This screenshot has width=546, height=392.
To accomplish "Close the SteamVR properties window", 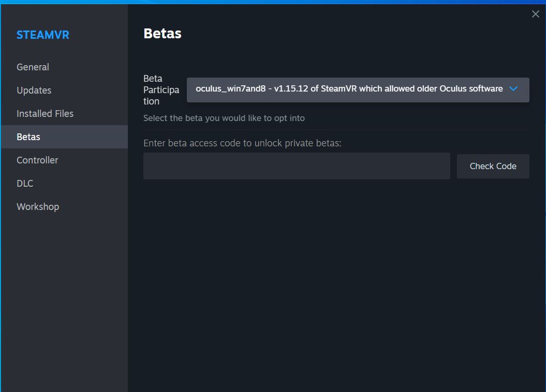I will pyautogui.click(x=535, y=14).
